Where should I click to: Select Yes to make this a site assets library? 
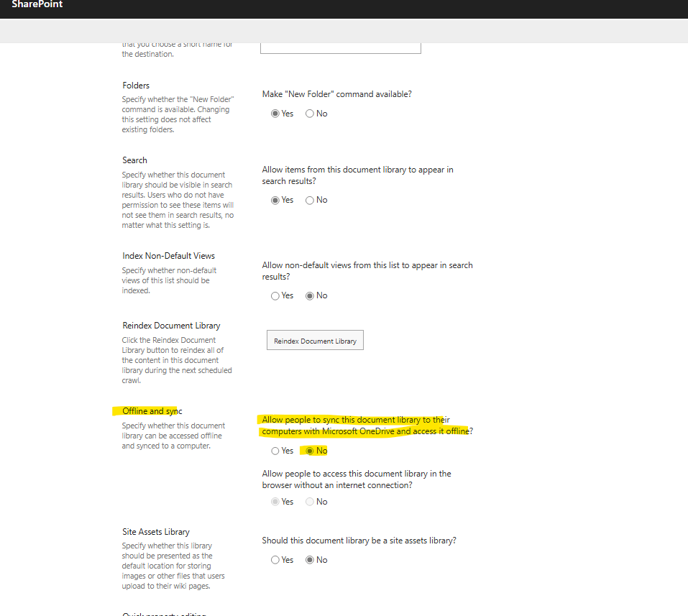coord(275,559)
